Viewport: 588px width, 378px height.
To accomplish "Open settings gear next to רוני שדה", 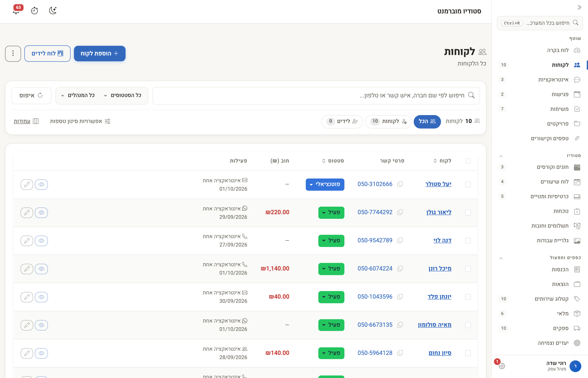I will (x=502, y=366).
